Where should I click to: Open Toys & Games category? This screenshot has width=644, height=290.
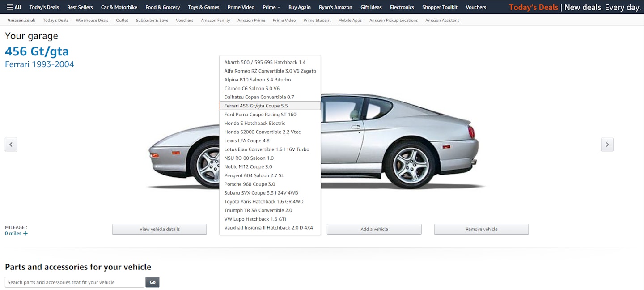[203, 7]
